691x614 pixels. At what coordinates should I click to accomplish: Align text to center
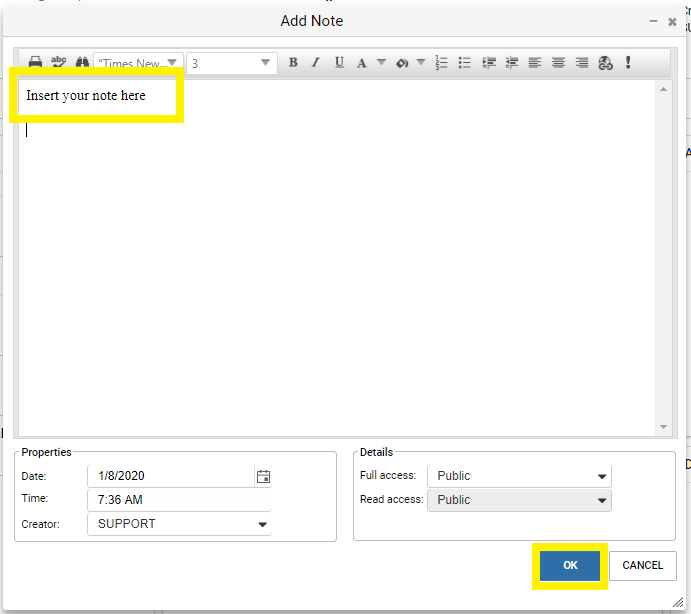tap(558, 63)
